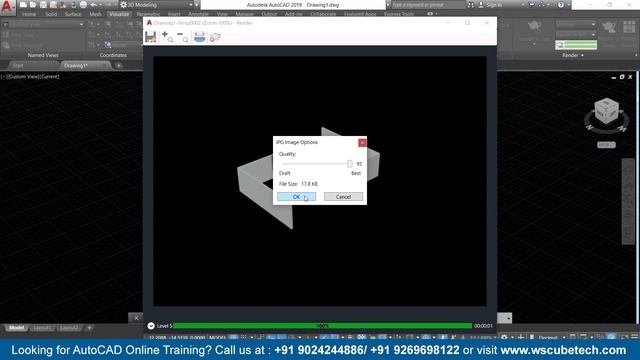Click the save image icon in Render window
640x360 pixels.
151,37
